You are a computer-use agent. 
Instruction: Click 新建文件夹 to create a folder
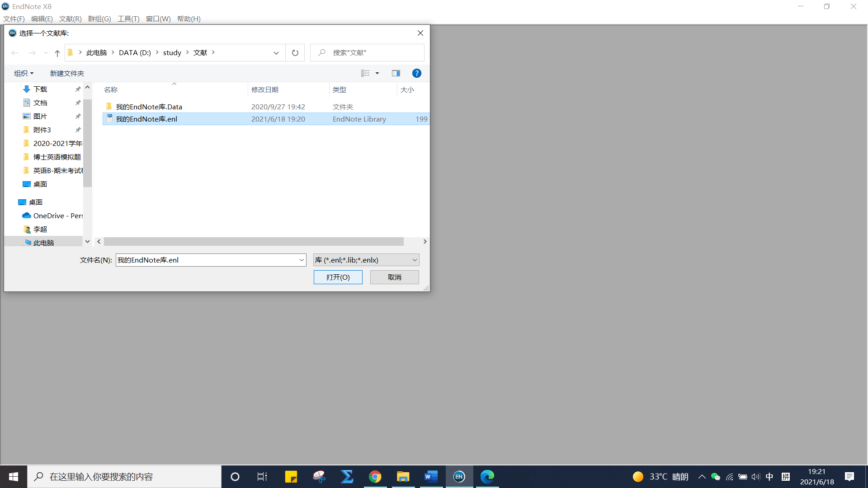pyautogui.click(x=66, y=73)
